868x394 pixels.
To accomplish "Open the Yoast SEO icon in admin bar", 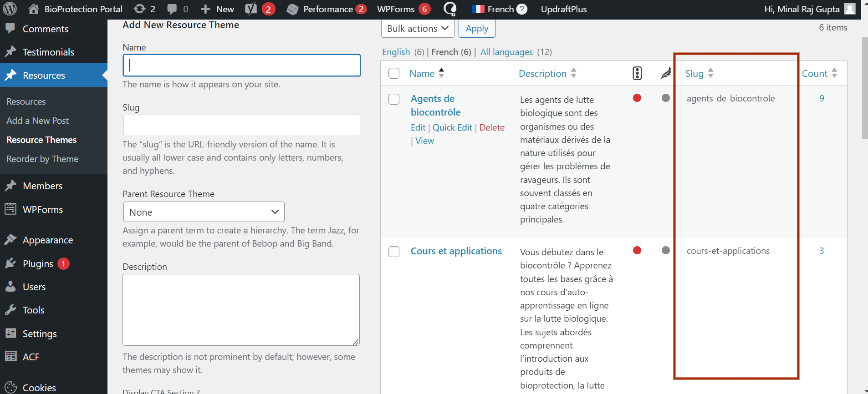I will (251, 9).
